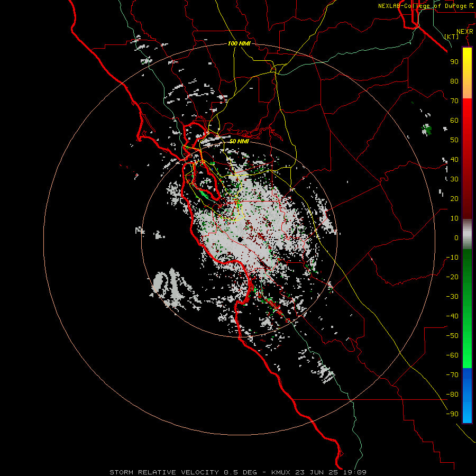
Task: Click the -50 value on the velocity scale
Action: (x=452, y=336)
